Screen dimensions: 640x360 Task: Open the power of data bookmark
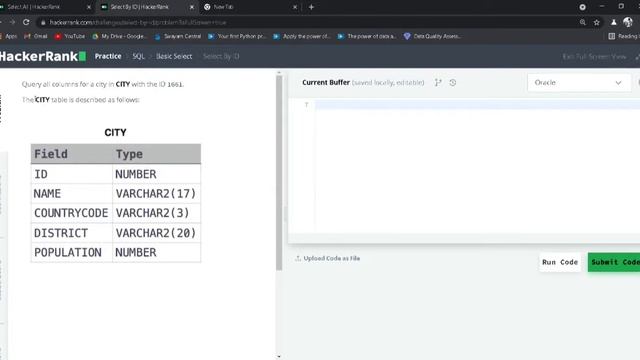367,36
